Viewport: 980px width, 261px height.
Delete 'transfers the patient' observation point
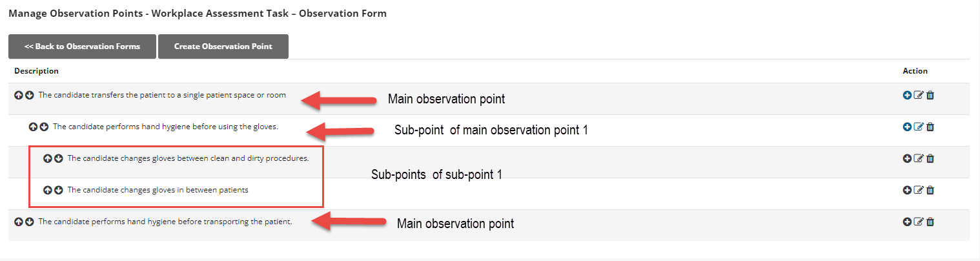pos(930,95)
